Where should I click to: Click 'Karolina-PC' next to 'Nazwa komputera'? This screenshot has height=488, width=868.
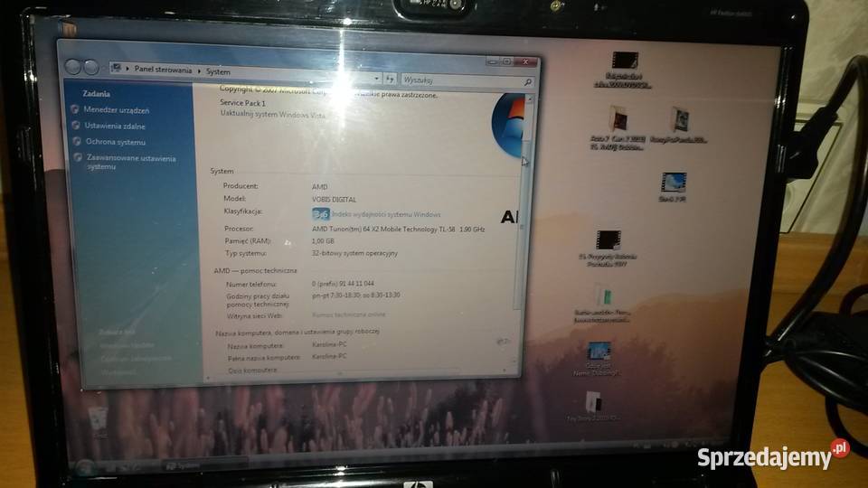329,344
